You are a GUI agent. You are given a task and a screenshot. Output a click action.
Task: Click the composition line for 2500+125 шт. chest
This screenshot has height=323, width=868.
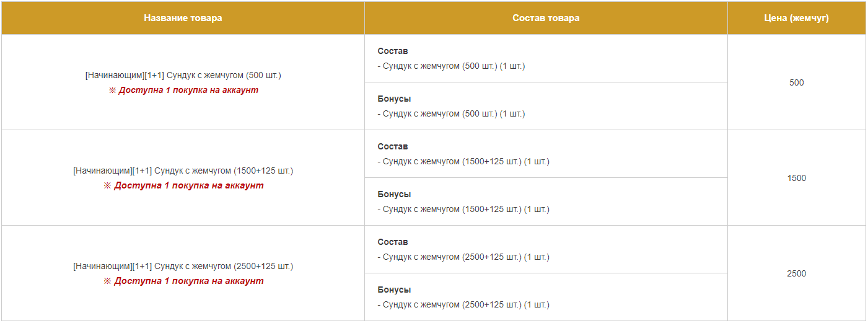pyautogui.click(x=463, y=257)
